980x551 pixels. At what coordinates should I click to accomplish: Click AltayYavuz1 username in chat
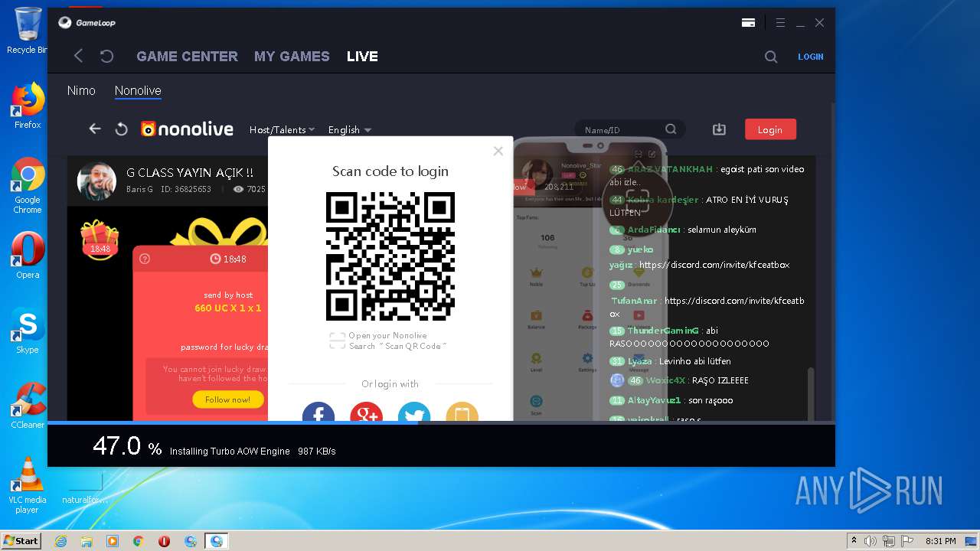654,400
